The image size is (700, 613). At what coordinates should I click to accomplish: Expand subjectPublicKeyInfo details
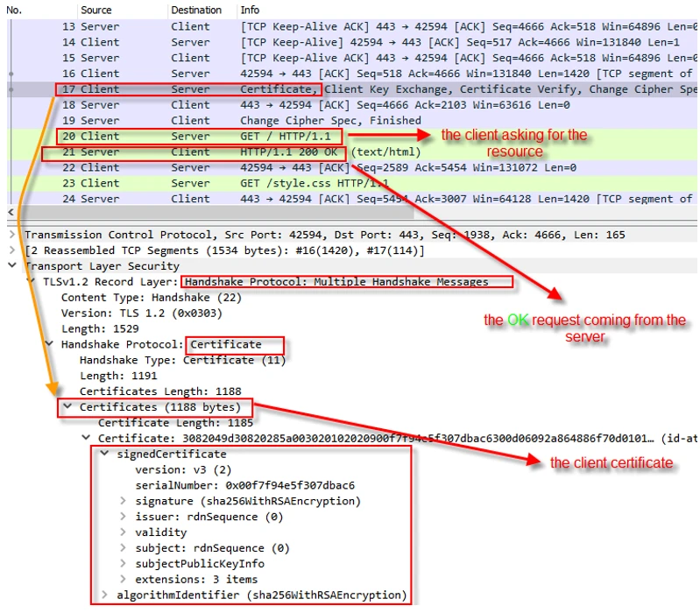point(123,564)
